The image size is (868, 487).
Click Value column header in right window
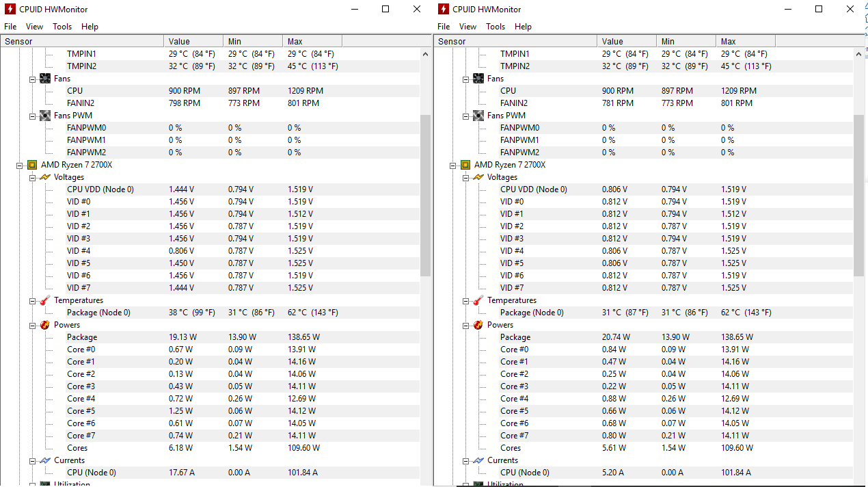[627, 42]
